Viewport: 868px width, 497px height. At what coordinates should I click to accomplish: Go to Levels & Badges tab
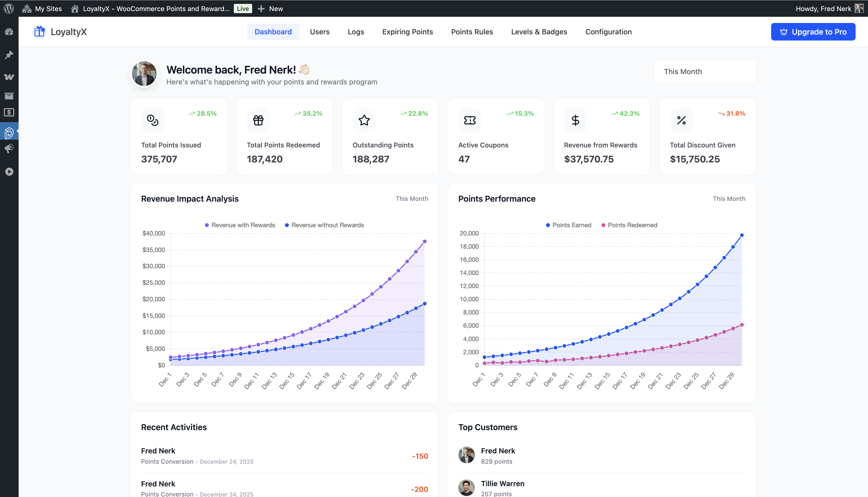coord(539,32)
